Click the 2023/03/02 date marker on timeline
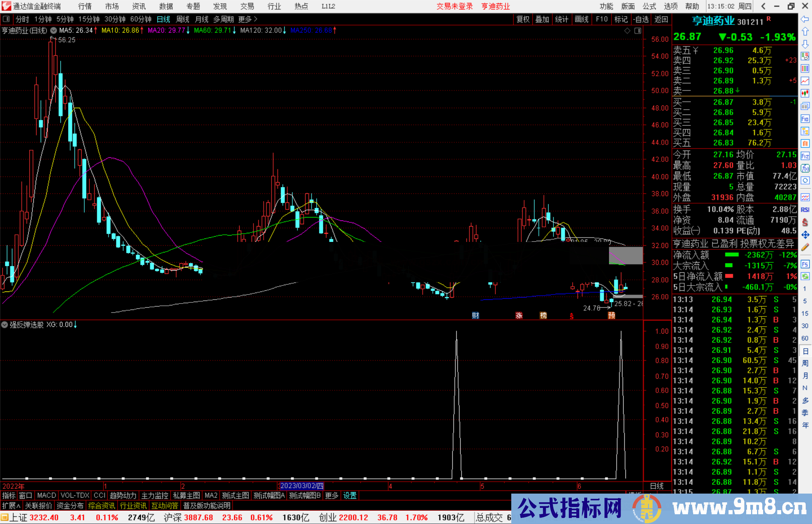812x524 pixels. [x=301, y=486]
